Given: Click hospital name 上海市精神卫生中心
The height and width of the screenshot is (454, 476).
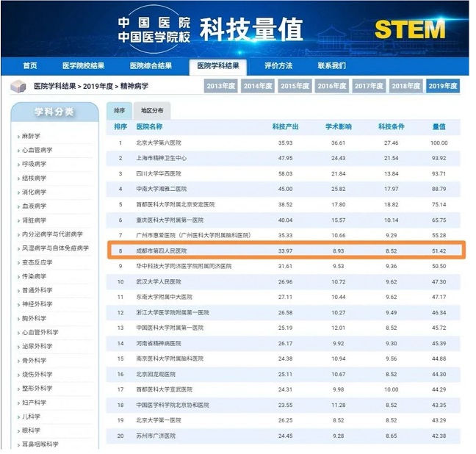Looking at the screenshot, I should [161, 158].
